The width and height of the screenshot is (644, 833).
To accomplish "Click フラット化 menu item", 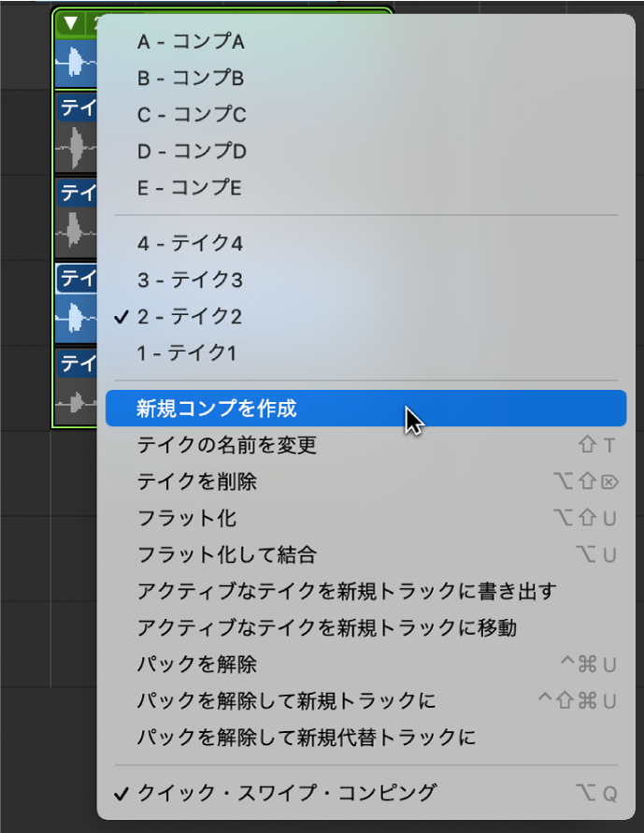I will point(365,518).
